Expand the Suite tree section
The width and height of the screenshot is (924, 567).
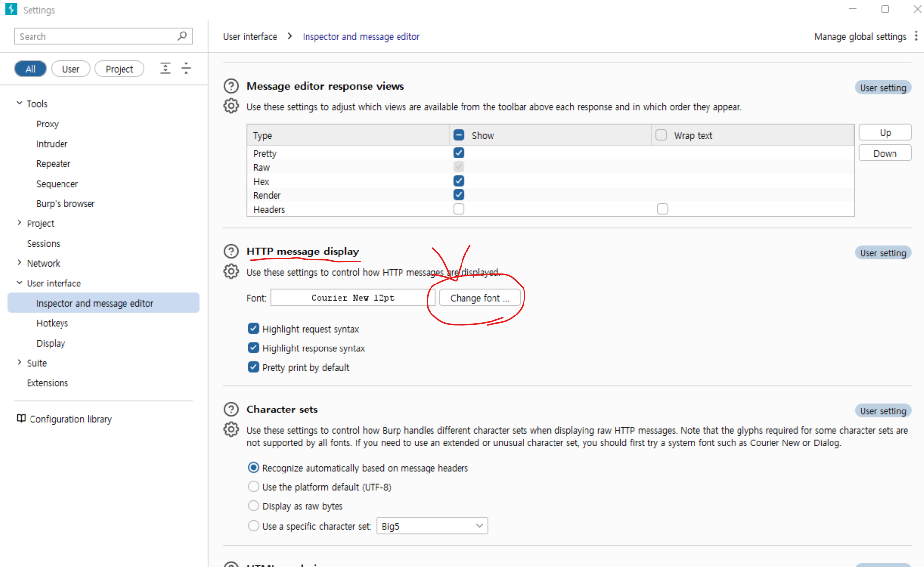click(19, 362)
